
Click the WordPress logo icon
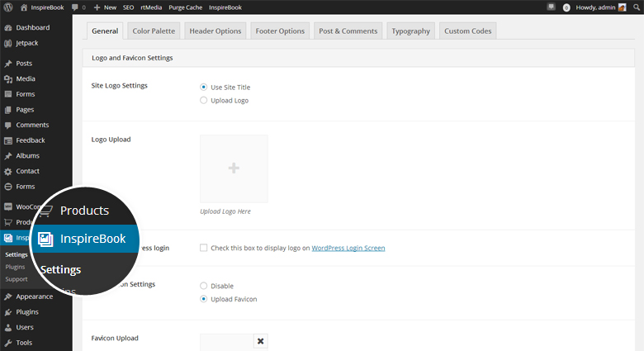[x=8, y=7]
